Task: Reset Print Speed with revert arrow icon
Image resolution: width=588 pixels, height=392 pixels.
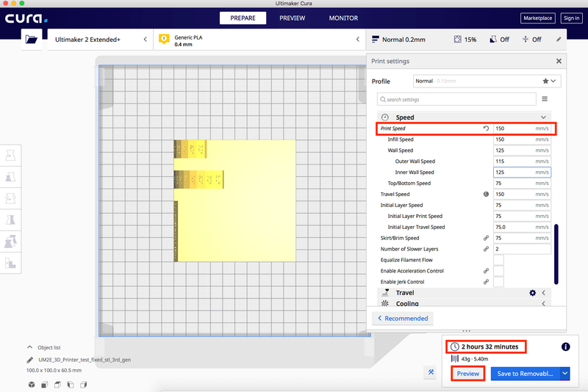Action: point(486,128)
